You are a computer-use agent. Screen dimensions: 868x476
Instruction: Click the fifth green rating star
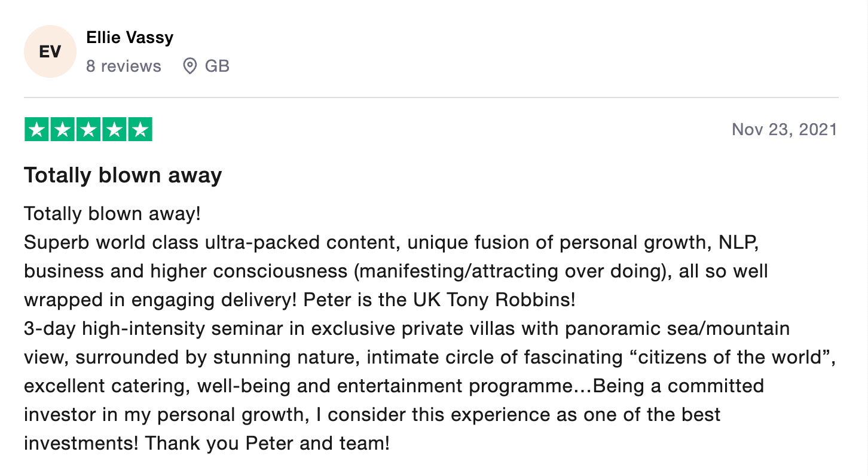[140, 130]
